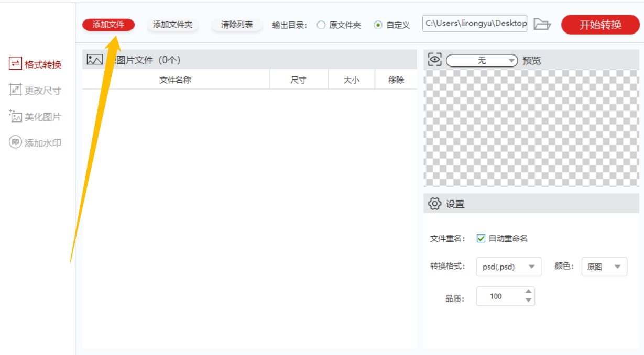Click the output directory path field

473,24
